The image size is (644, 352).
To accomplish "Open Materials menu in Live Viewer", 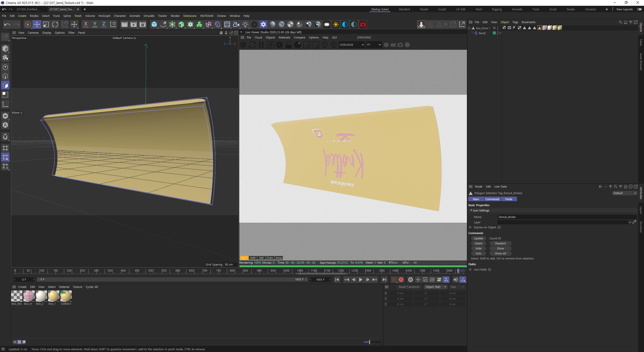I will pos(284,37).
